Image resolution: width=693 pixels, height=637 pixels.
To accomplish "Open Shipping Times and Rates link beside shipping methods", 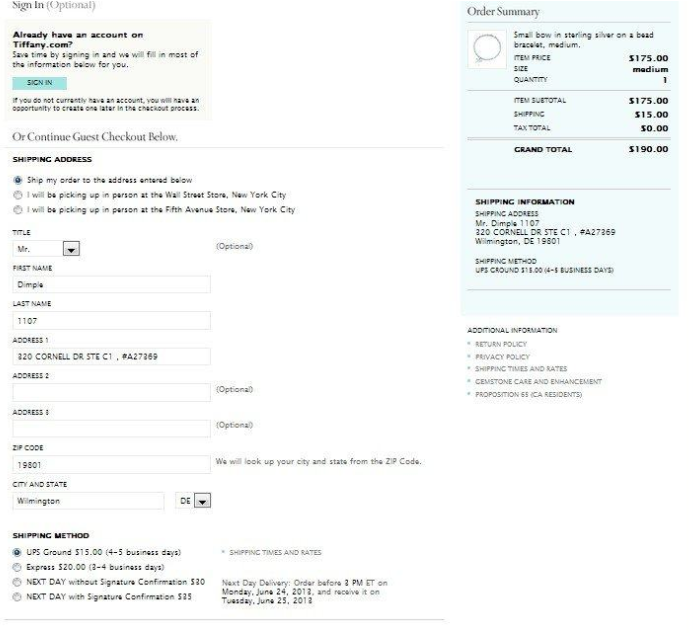I will coord(275,553).
